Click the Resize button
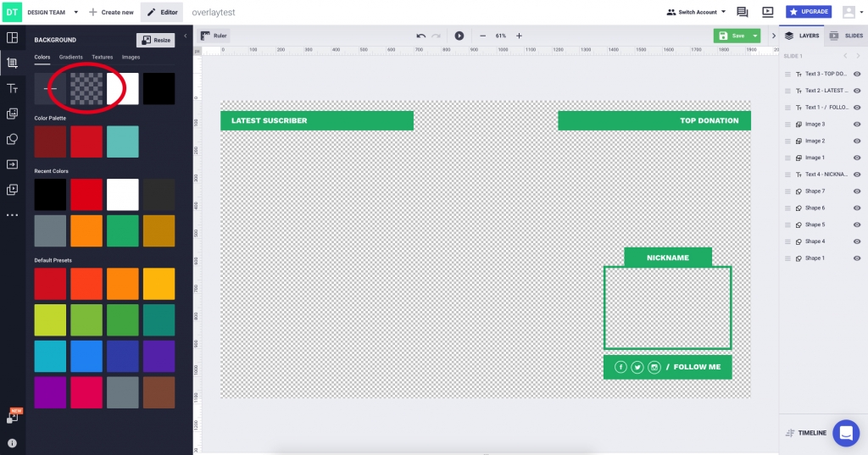Viewport: 868px width, 455px height. click(x=155, y=40)
